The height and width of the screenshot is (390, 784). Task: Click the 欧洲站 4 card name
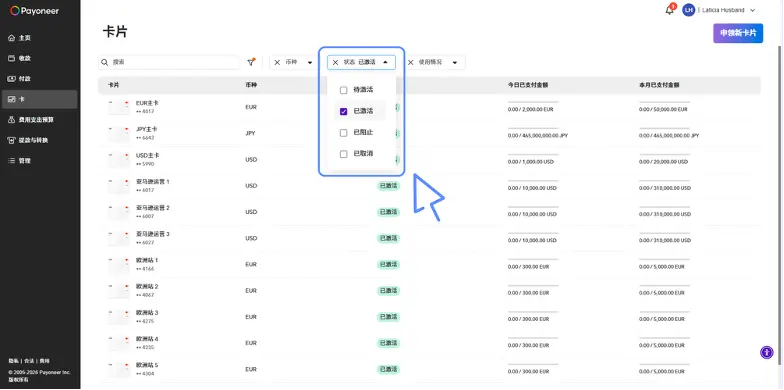point(148,339)
